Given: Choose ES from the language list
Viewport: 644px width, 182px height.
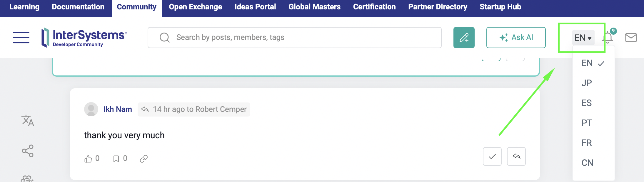Looking at the screenshot, I should pos(587,103).
